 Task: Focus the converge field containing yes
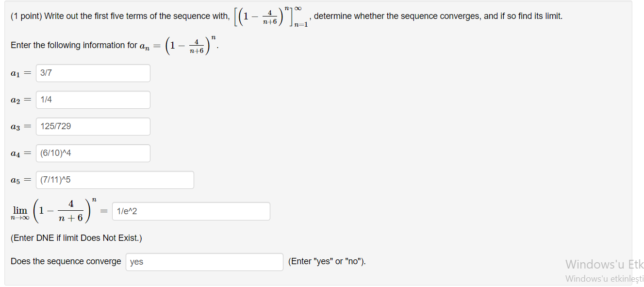pyautogui.click(x=204, y=262)
